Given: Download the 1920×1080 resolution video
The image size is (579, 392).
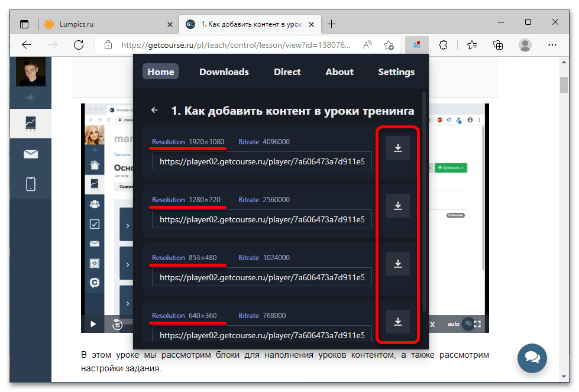Looking at the screenshot, I should [x=397, y=148].
